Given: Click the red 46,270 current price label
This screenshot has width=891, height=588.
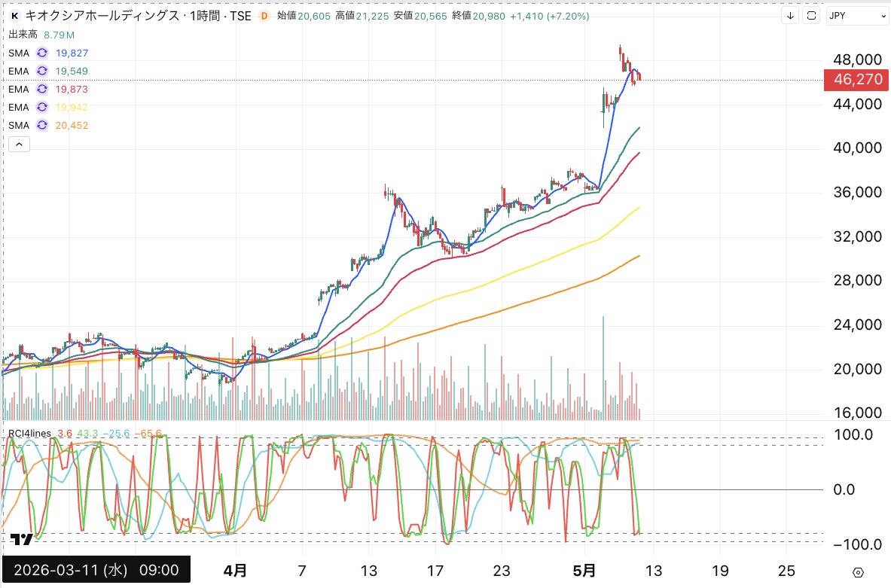Looking at the screenshot, I should coord(857,80).
